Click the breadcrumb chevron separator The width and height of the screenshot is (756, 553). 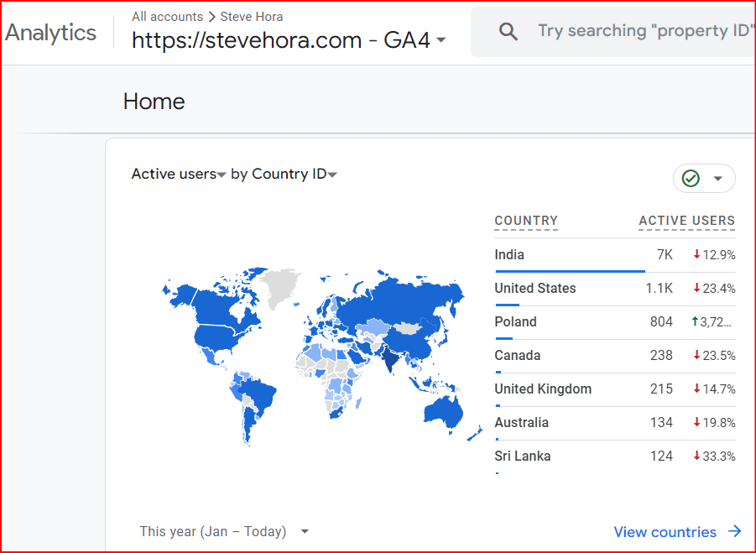pos(211,17)
